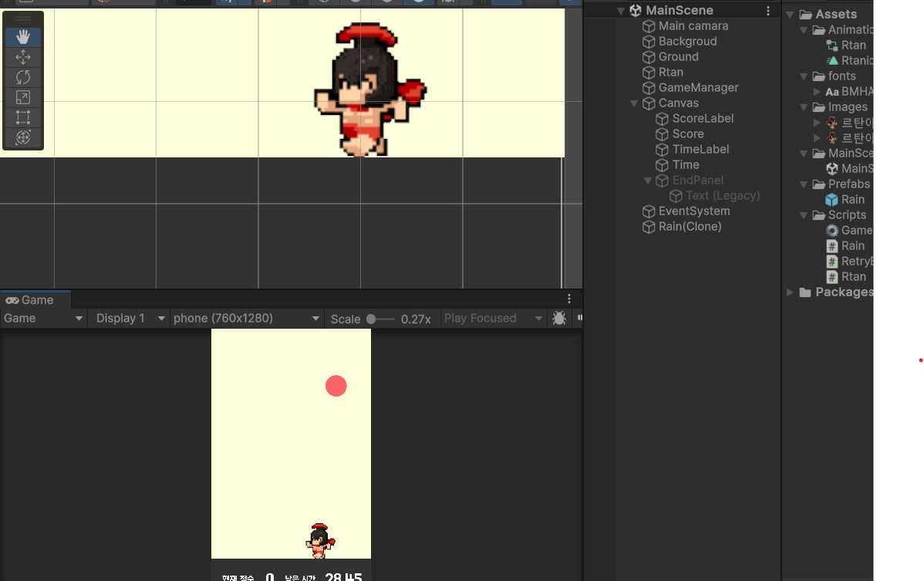Select the Time object under Canvas
Screen dimensions: 924x581
686,165
